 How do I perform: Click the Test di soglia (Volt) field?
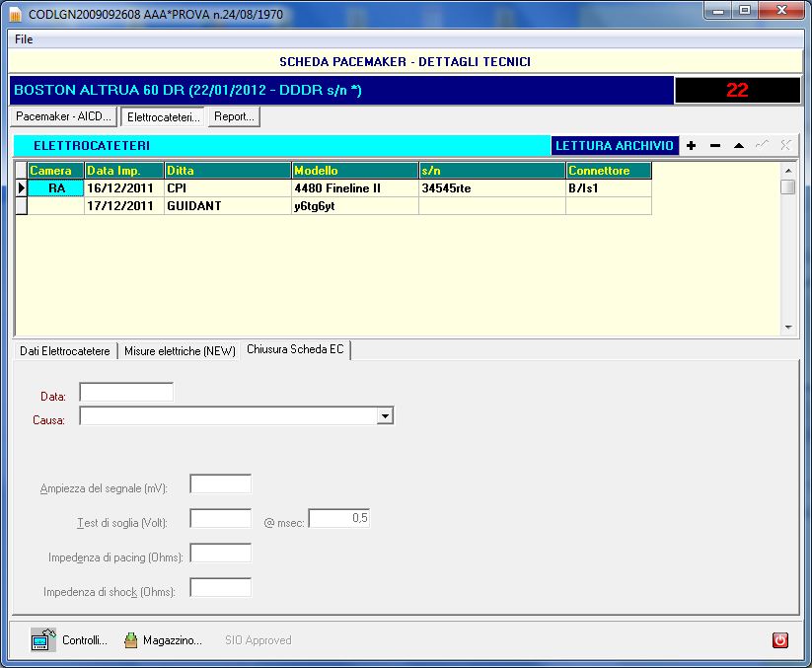[221, 518]
